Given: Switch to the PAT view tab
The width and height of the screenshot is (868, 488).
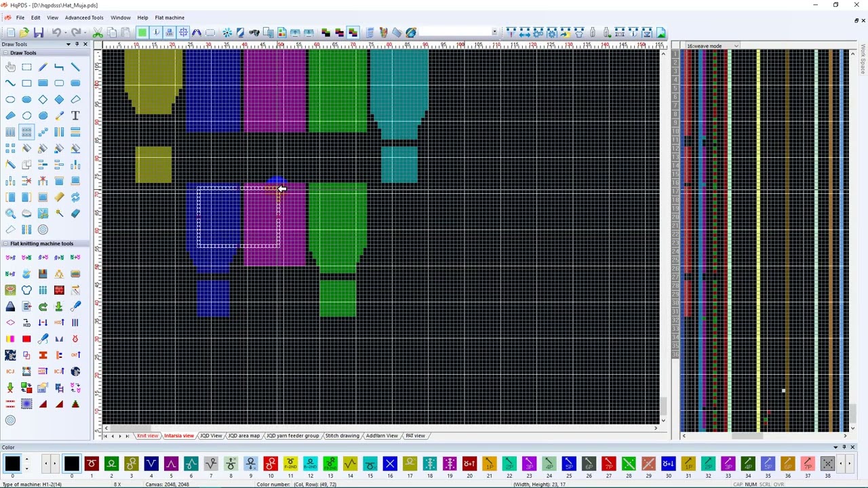Looking at the screenshot, I should [415, 436].
